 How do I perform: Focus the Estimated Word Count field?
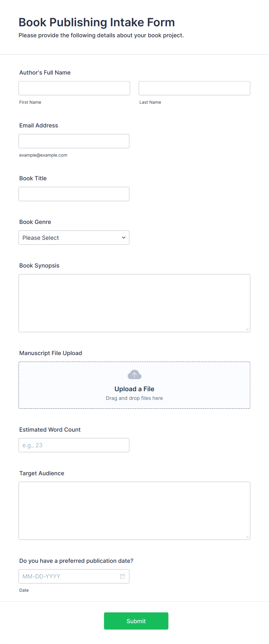74,445
